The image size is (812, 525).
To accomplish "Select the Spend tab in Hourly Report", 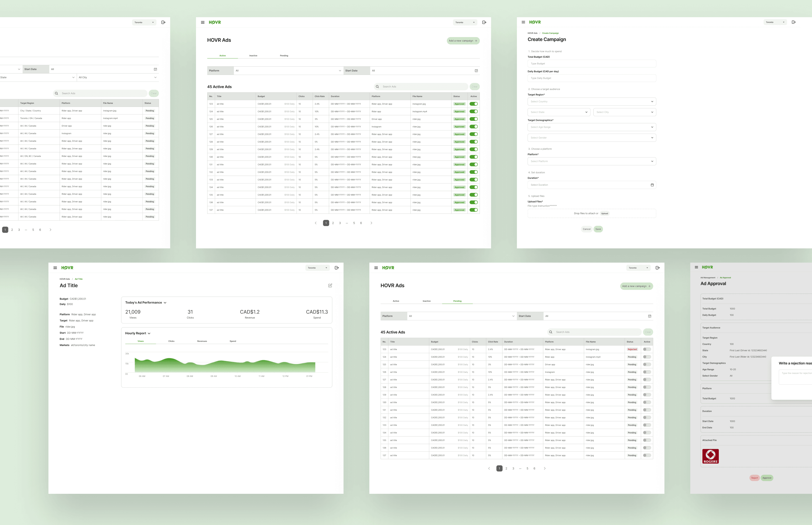I will point(233,341).
